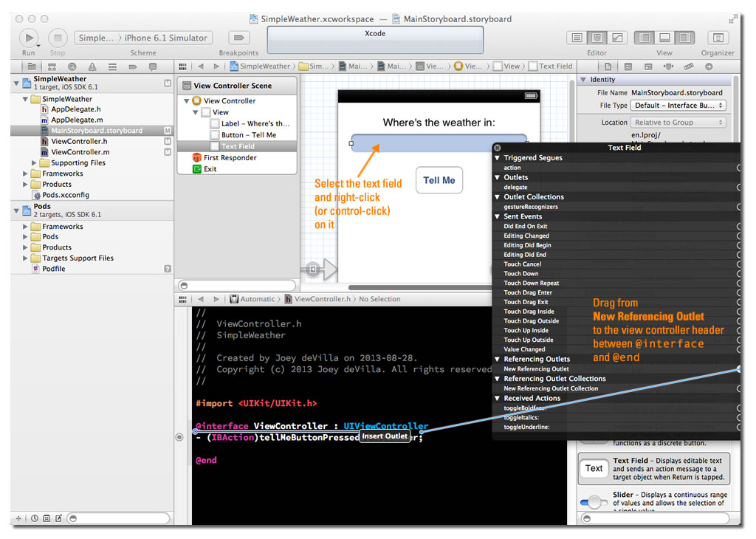This screenshot has height=539, width=756.
Task: Click the connection circle beside tellMeButtonPressed IBAction
Action: click(x=179, y=437)
